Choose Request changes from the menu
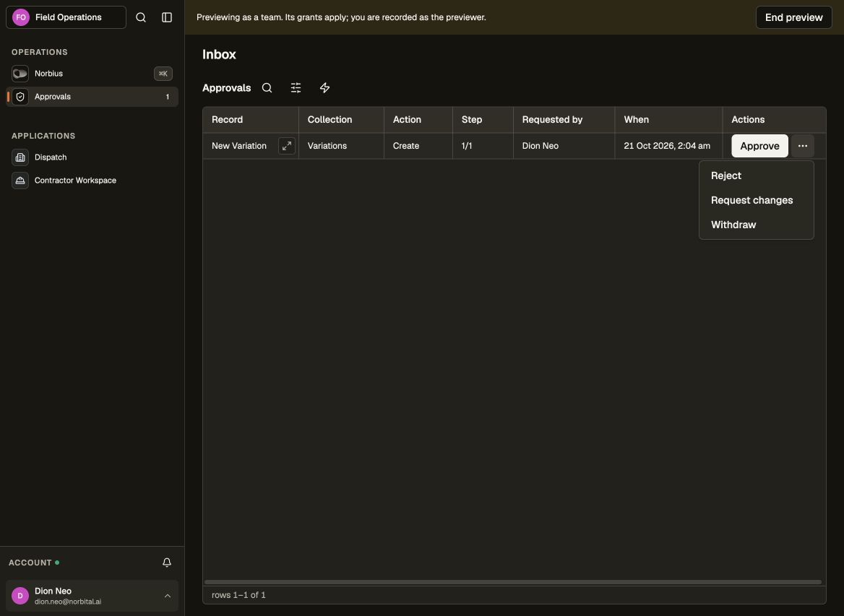This screenshot has width=844, height=616. coord(757,200)
